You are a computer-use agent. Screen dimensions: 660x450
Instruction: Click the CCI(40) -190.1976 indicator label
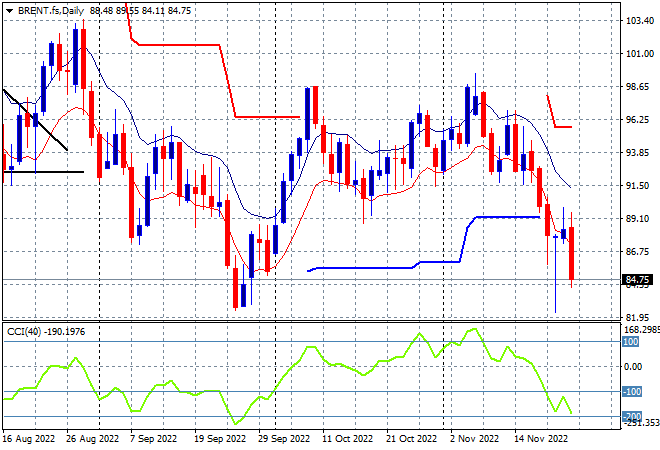[x=46, y=332]
